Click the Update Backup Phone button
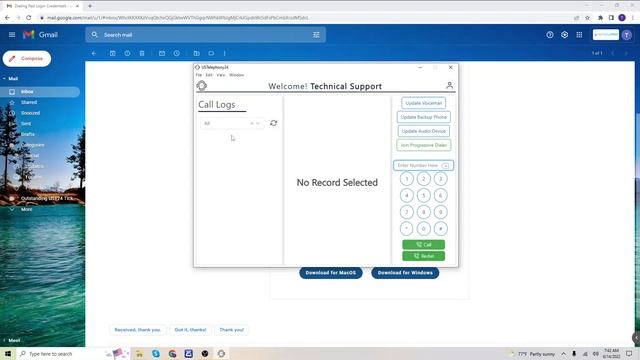 tap(423, 117)
